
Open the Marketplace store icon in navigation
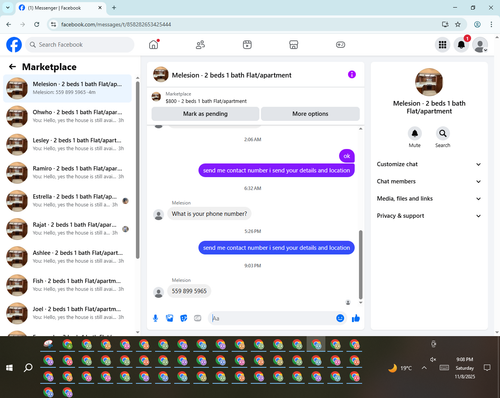click(294, 45)
